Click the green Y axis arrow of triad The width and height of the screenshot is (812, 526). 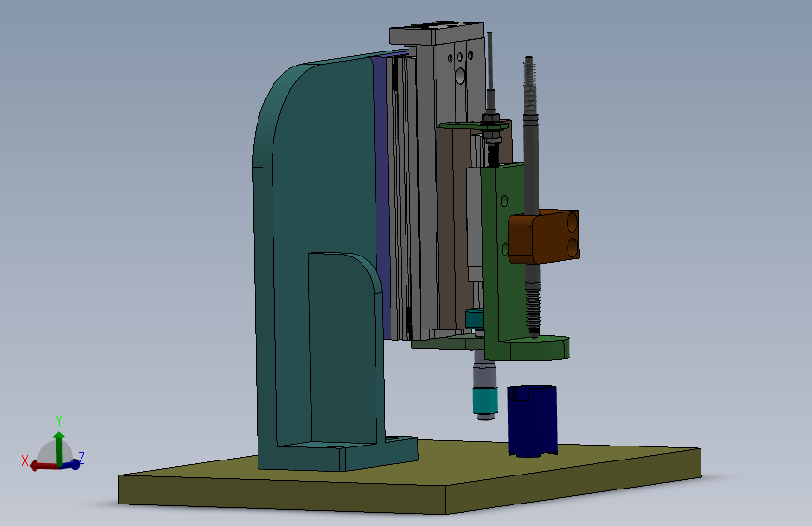(58, 446)
